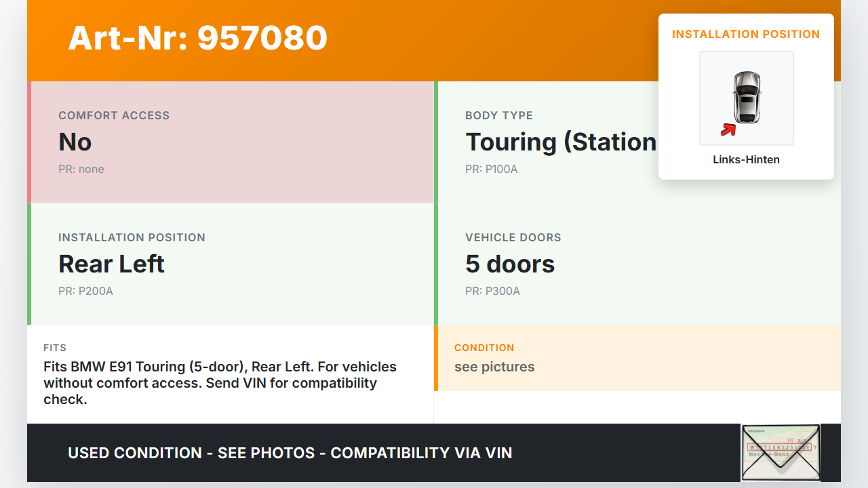Click the 'PR: none' text
Screen dimensions: 868x488
[81, 169]
